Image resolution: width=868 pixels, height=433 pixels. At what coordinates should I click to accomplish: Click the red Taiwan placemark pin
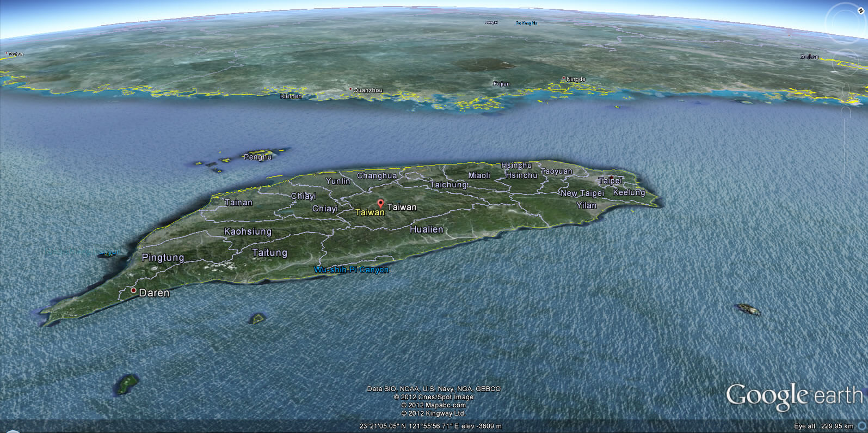(380, 204)
